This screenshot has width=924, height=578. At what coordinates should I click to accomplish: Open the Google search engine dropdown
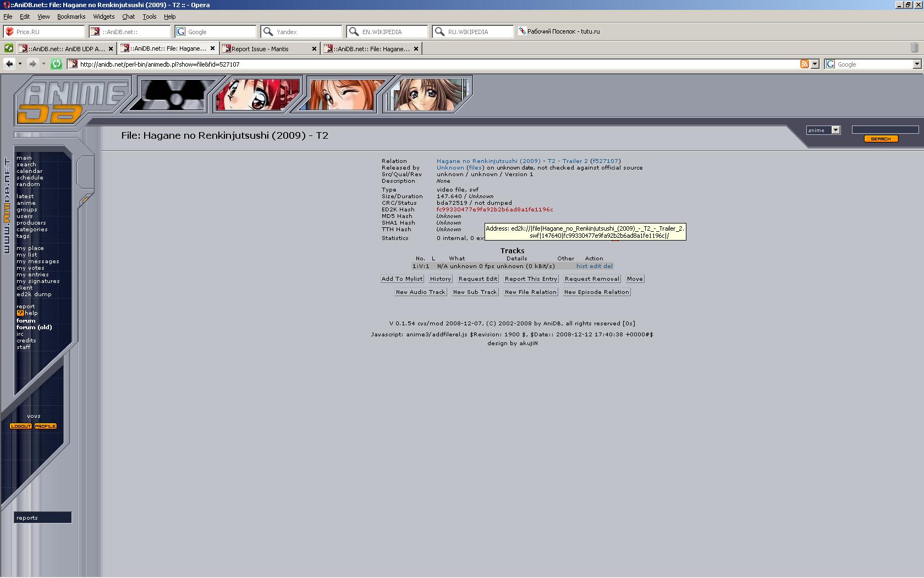[x=917, y=64]
